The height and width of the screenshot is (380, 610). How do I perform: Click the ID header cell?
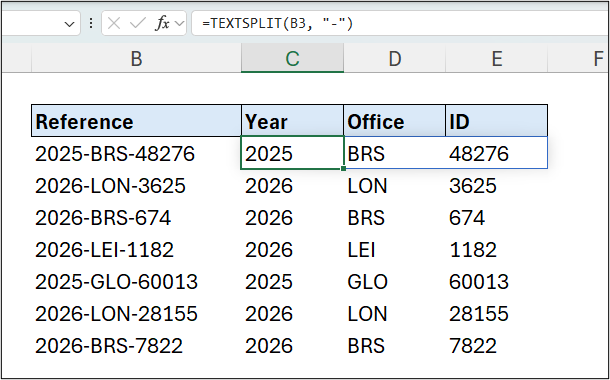pyautogui.click(x=496, y=121)
